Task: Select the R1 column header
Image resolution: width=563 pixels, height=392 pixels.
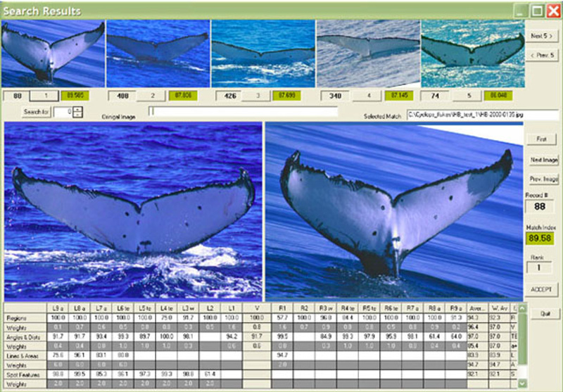Action: pos(283,308)
